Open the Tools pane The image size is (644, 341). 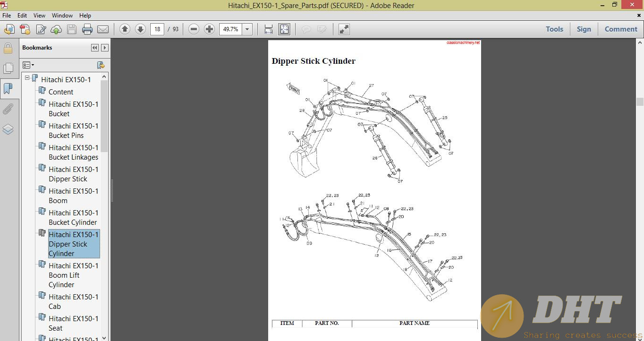[x=554, y=29]
